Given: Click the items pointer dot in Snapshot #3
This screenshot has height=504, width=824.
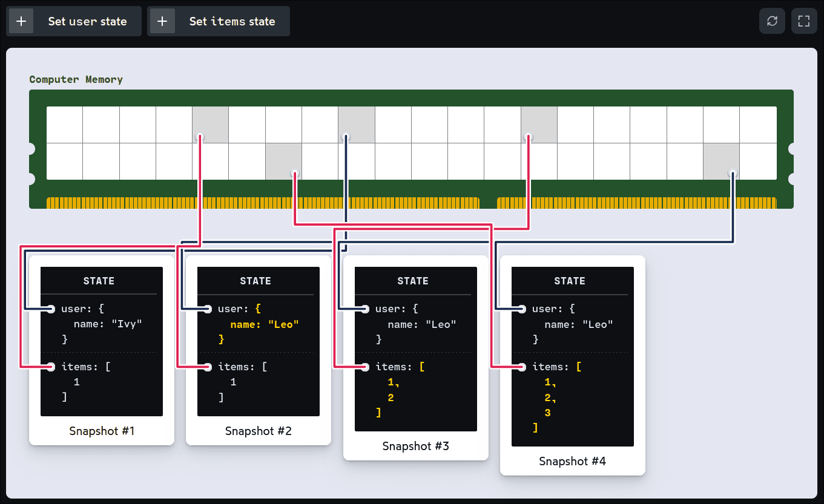Looking at the screenshot, I should click(x=365, y=367).
